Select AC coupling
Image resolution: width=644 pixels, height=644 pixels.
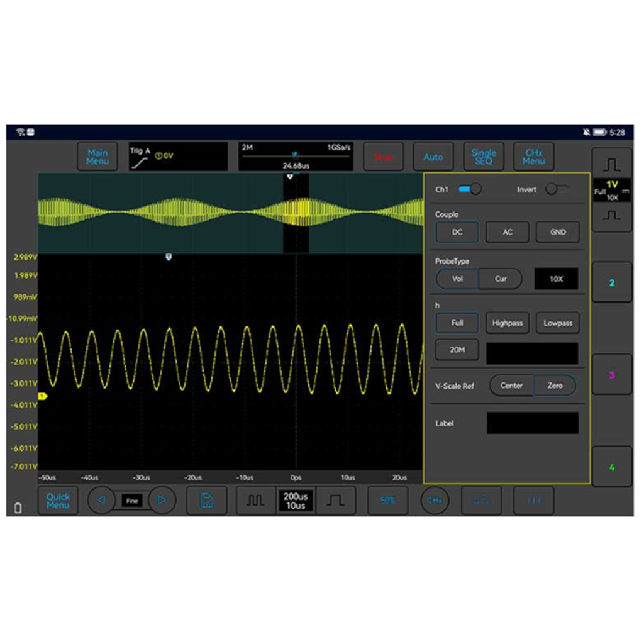pyautogui.click(x=507, y=232)
